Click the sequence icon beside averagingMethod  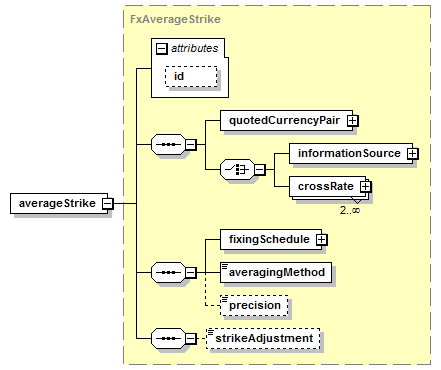point(168,272)
